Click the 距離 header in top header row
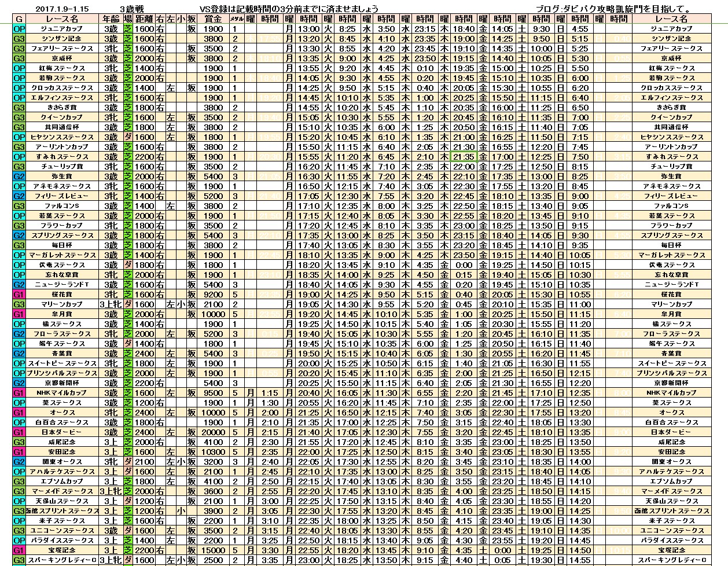The width and height of the screenshot is (728, 566). click(145, 19)
